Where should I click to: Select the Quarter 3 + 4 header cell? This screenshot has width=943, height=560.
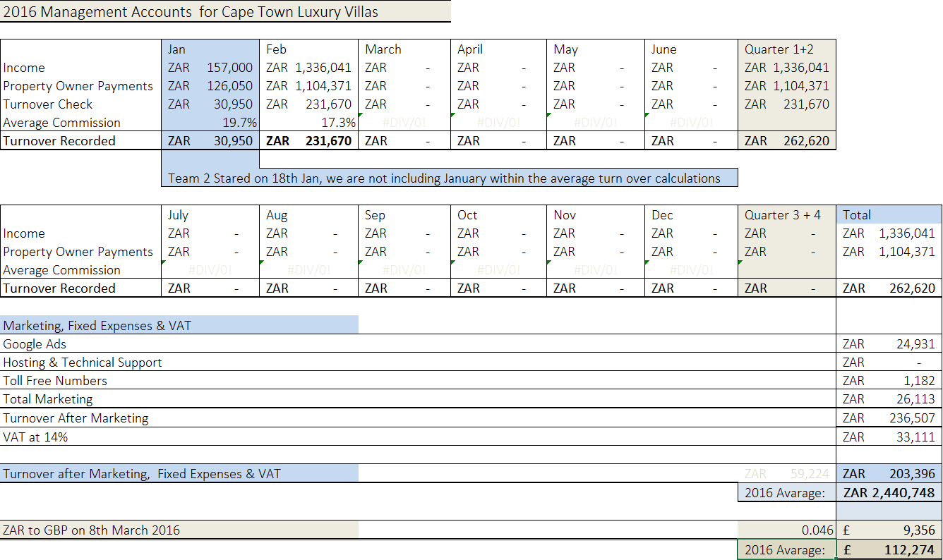[787, 215]
